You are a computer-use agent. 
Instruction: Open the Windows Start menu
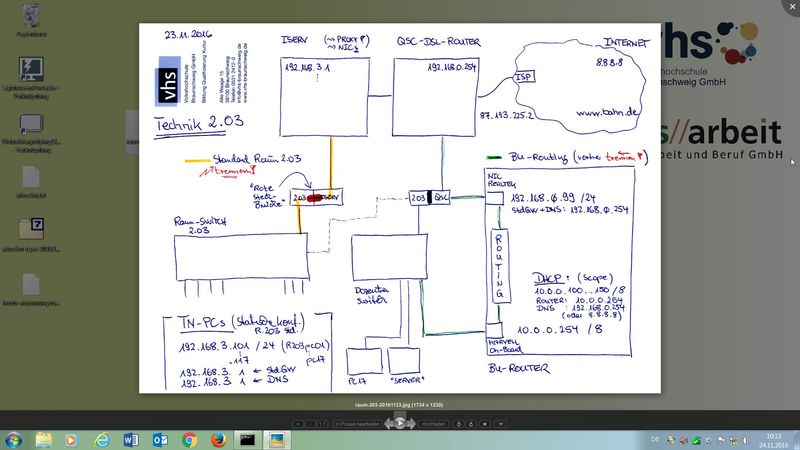14,440
